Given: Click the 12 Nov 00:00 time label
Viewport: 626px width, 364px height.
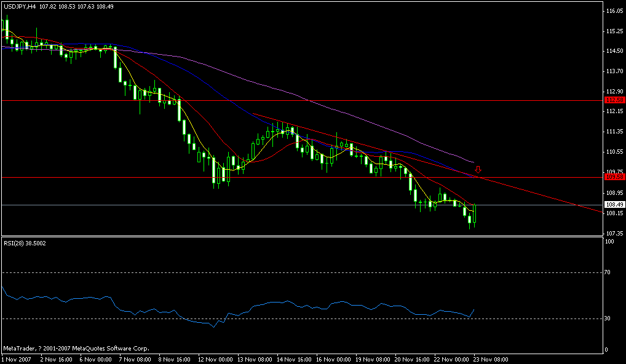Looking at the screenshot, I should [x=216, y=360].
